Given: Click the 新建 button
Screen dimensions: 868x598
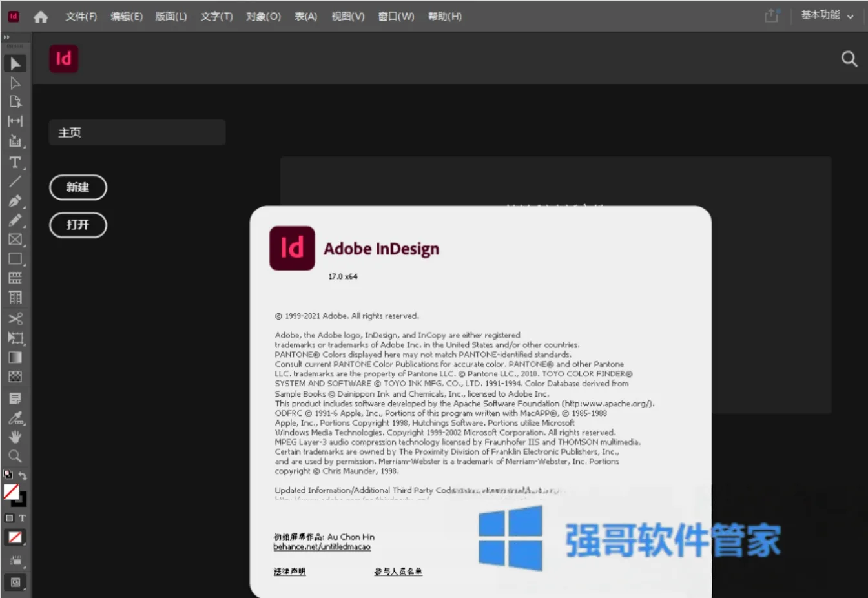Looking at the screenshot, I should (x=78, y=187).
